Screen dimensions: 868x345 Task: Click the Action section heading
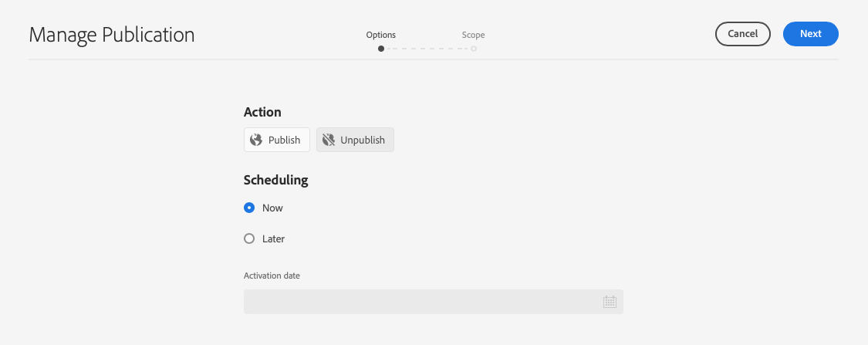(262, 112)
